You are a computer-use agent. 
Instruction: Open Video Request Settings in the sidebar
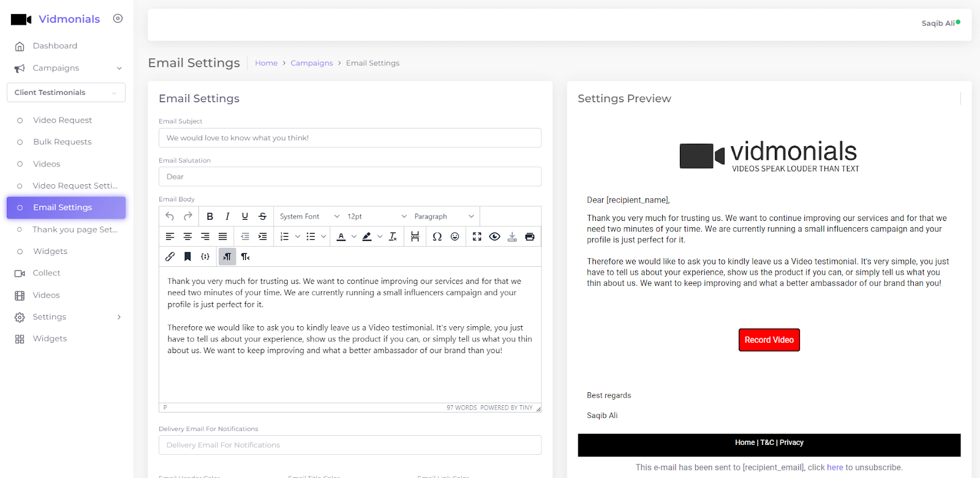point(75,186)
